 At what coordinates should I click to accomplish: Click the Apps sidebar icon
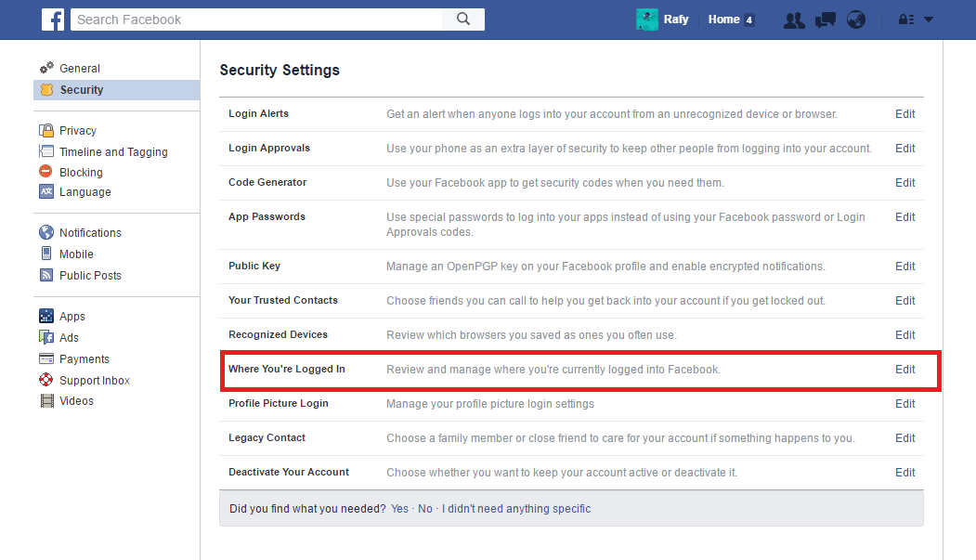(46, 316)
